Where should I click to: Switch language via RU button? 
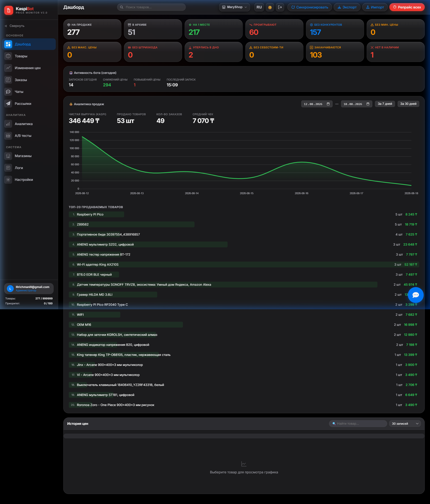[x=259, y=7]
